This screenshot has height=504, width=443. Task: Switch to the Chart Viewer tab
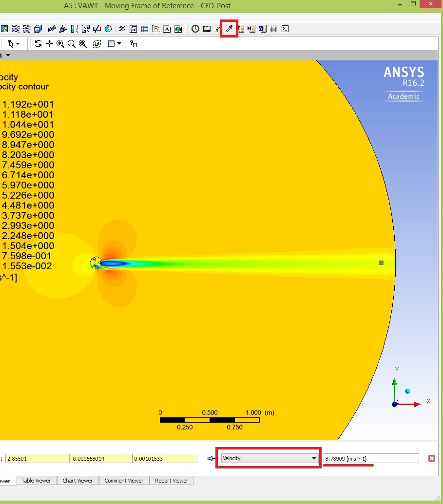click(77, 481)
